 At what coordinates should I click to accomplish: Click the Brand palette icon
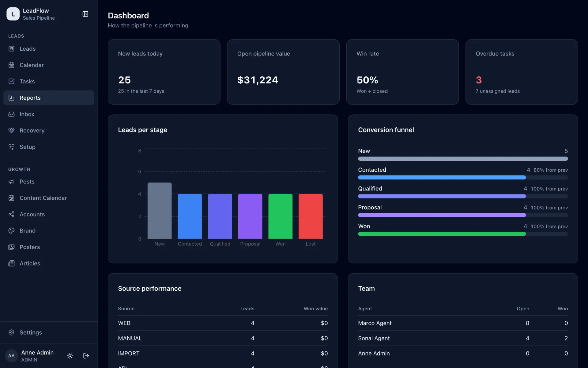tap(11, 231)
